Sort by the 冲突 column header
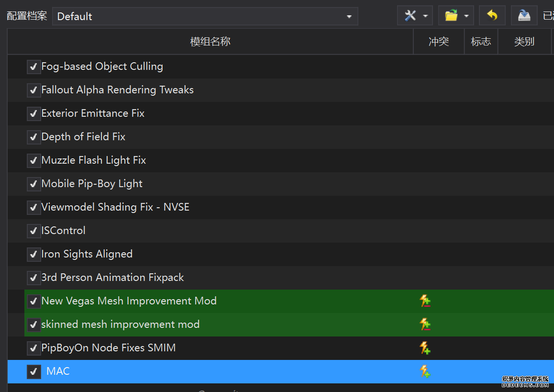554x392 pixels. coord(438,42)
